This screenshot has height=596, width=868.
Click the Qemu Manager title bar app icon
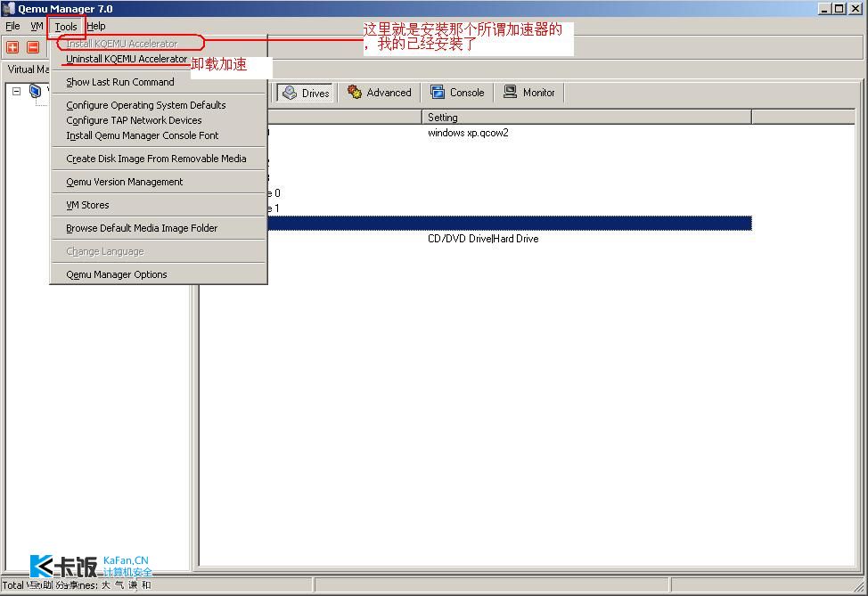click(x=9, y=8)
